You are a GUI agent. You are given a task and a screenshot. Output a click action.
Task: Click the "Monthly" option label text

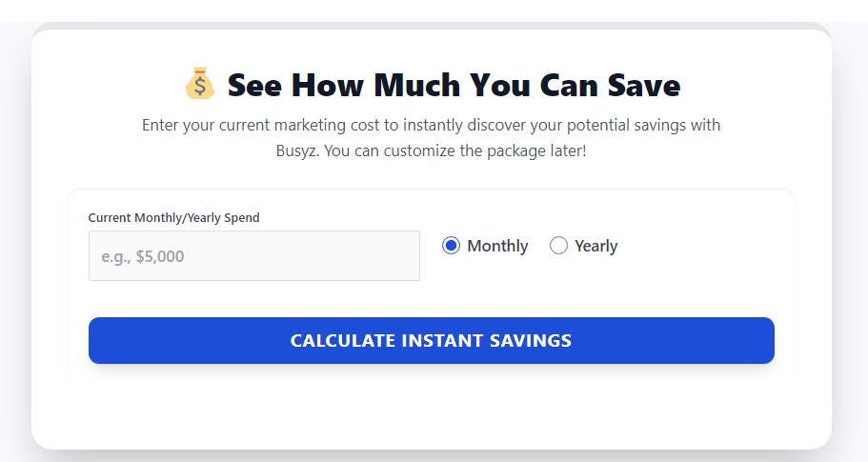click(x=497, y=246)
